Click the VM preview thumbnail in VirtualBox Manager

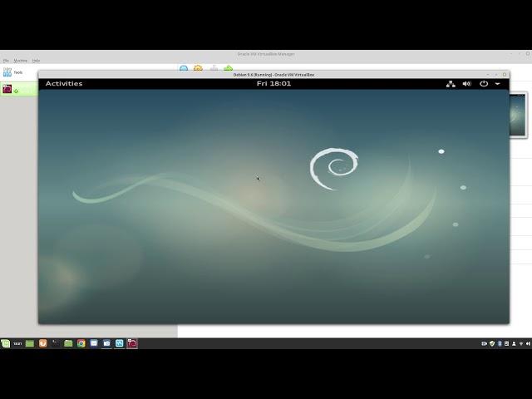(x=518, y=115)
